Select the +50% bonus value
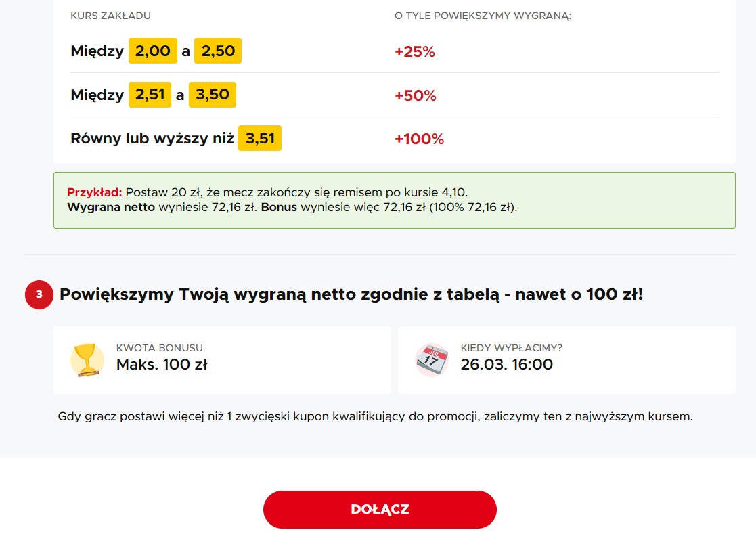The image size is (756, 534). 416,95
